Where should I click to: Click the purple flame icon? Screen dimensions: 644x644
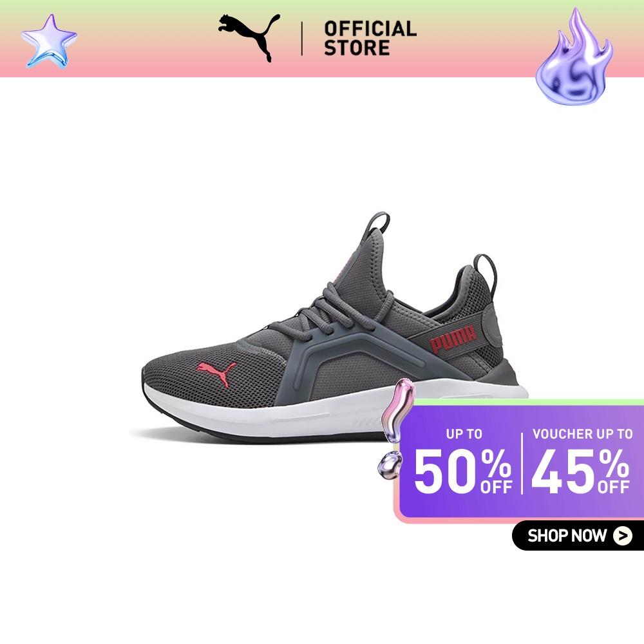[574, 57]
